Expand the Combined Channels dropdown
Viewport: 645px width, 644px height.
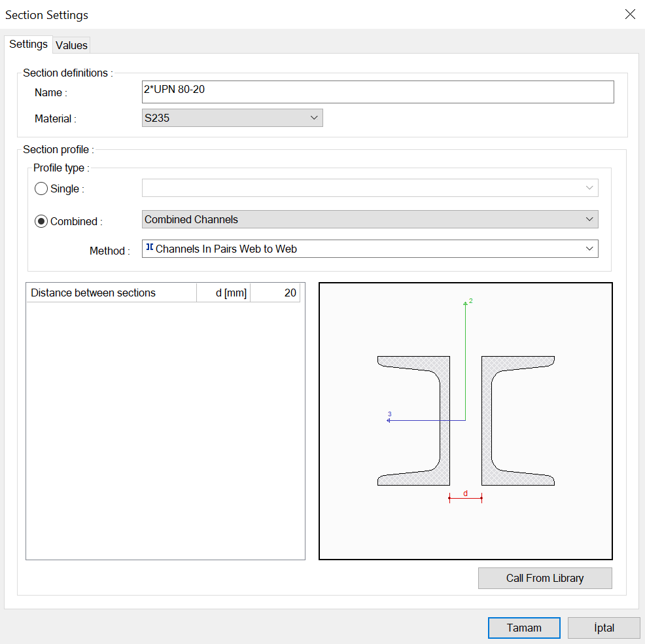[x=370, y=219]
